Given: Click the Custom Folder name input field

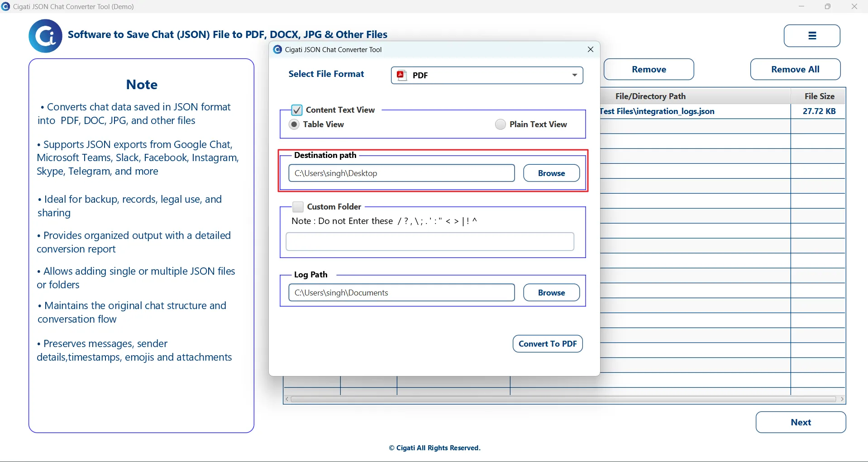Looking at the screenshot, I should tap(430, 242).
